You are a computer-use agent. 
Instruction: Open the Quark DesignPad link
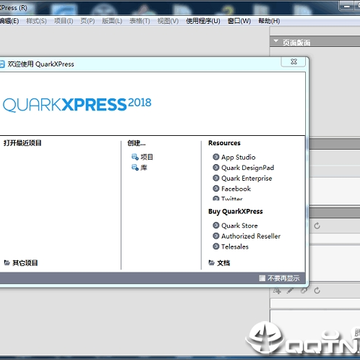click(x=243, y=168)
